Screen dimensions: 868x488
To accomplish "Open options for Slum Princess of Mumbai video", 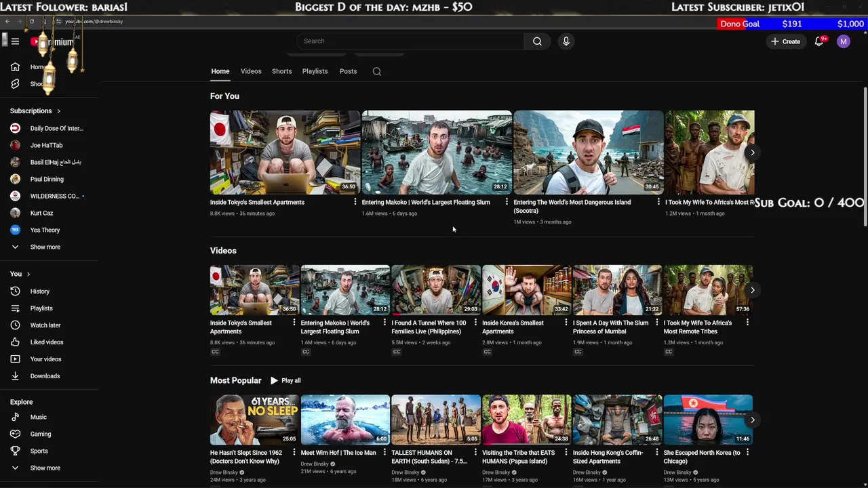I will [x=657, y=323].
